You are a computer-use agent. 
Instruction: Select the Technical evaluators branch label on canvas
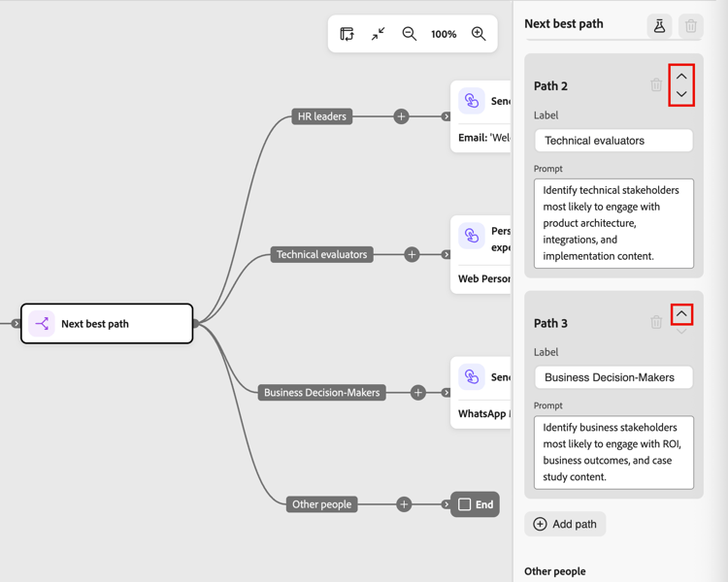[x=321, y=254]
